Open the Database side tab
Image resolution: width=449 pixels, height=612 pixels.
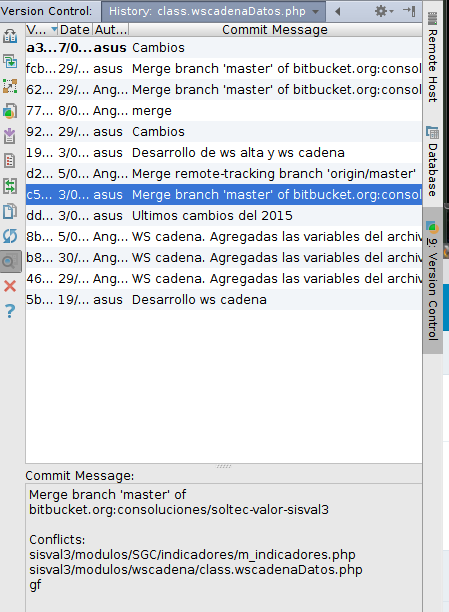pos(432,161)
